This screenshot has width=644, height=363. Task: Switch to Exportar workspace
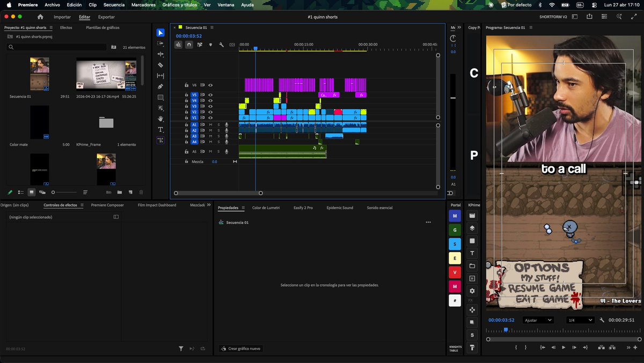[106, 17]
